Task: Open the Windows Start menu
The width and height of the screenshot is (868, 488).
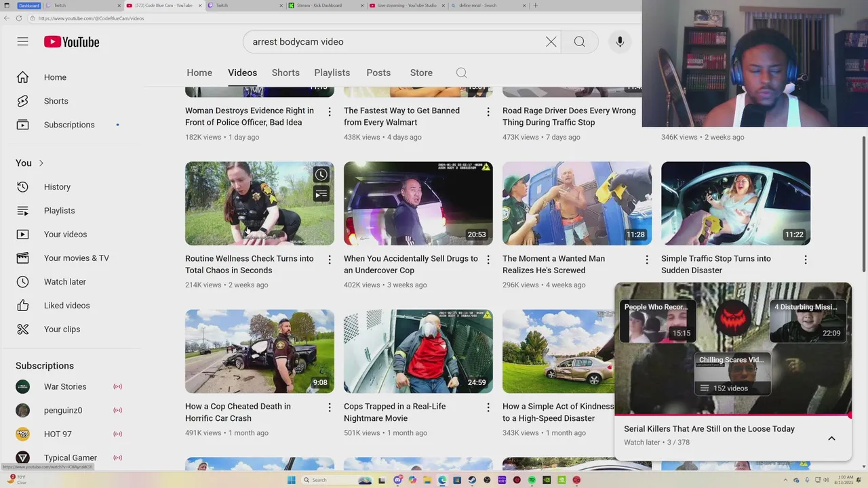Action: (292, 480)
